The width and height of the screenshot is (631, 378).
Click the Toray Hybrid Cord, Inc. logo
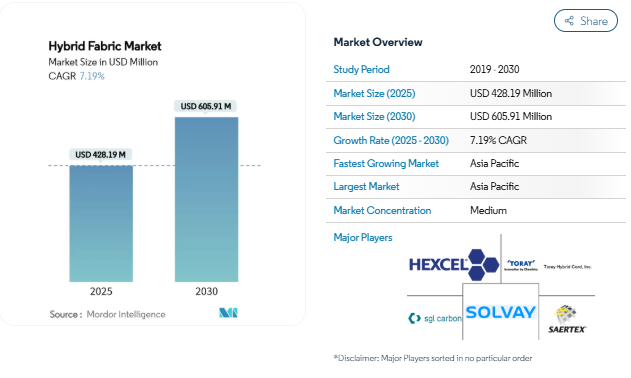567,266
